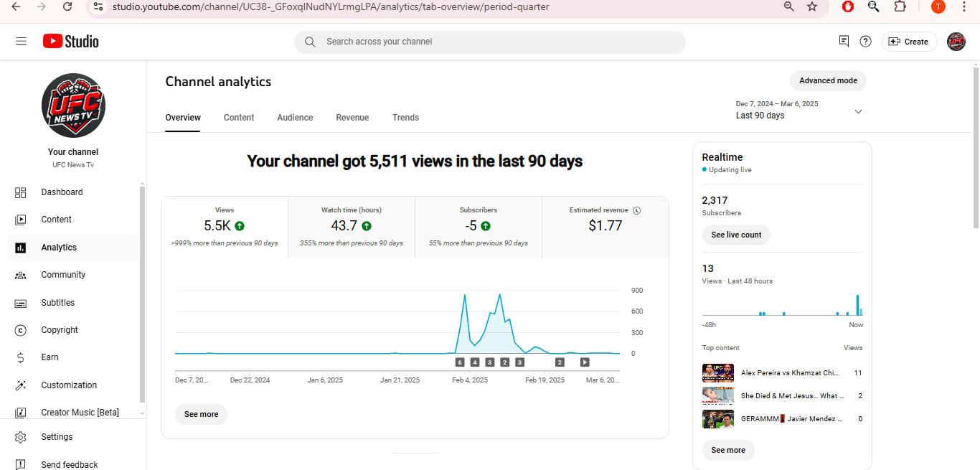Switch to the Revenue tab

[352, 118]
